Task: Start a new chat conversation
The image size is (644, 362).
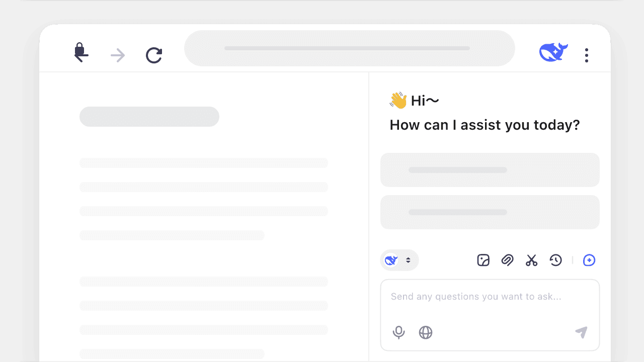Action: click(589, 260)
